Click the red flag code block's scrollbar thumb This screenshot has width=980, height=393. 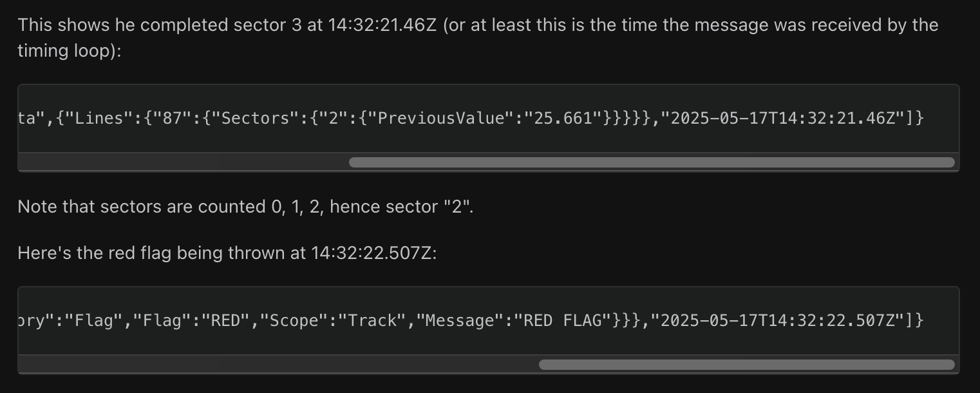click(747, 365)
